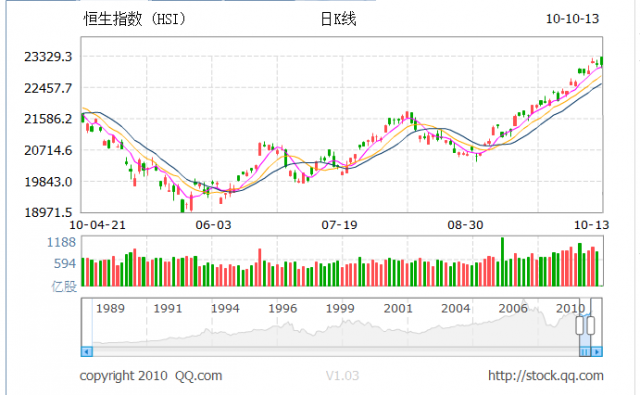Click the left range handle of timeline selector
Image resolution: width=640 pixels, height=395 pixels.
pyautogui.click(x=580, y=325)
